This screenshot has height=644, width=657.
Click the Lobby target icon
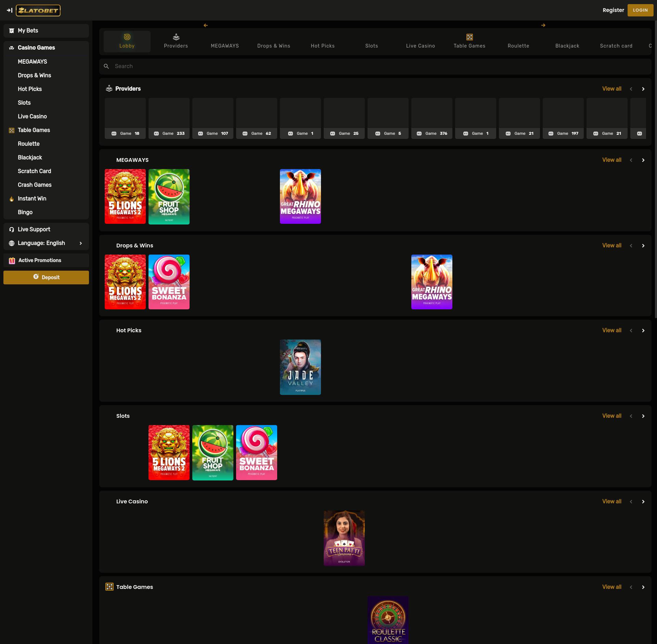[127, 37]
